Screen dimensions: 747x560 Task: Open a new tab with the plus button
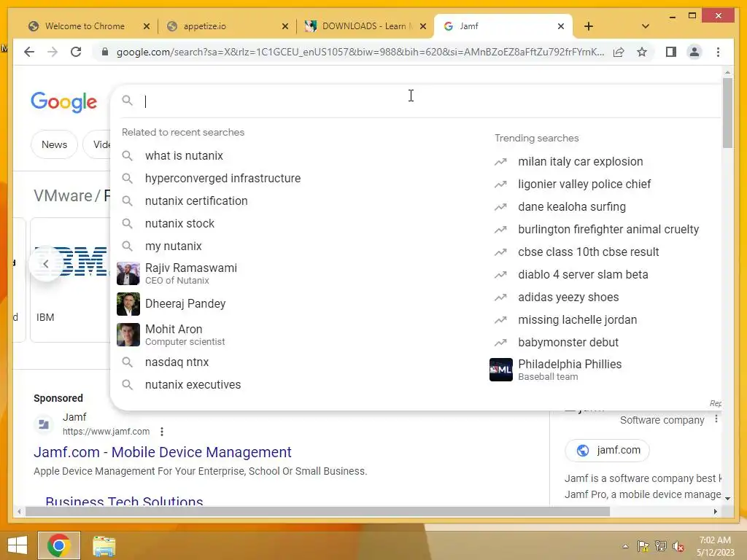[589, 26]
